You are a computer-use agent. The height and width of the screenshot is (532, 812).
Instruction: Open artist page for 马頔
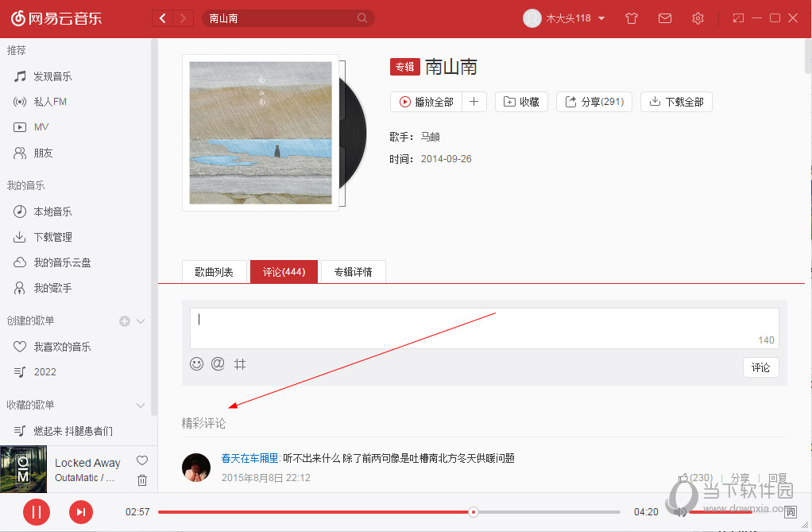pos(430,136)
